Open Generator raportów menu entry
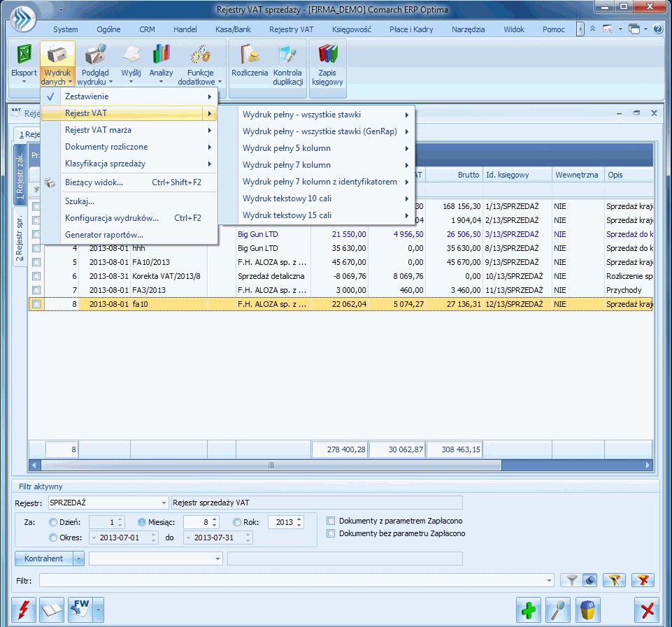The image size is (672, 627). [x=129, y=235]
